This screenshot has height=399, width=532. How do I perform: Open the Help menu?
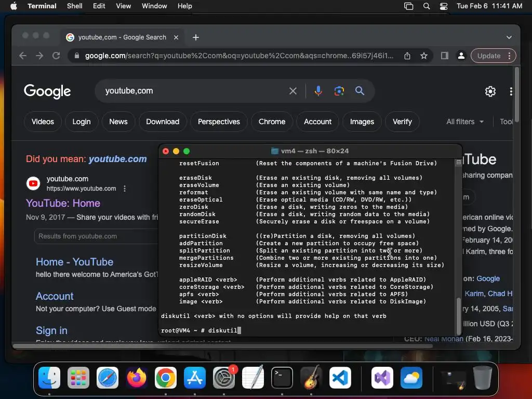pos(184,6)
